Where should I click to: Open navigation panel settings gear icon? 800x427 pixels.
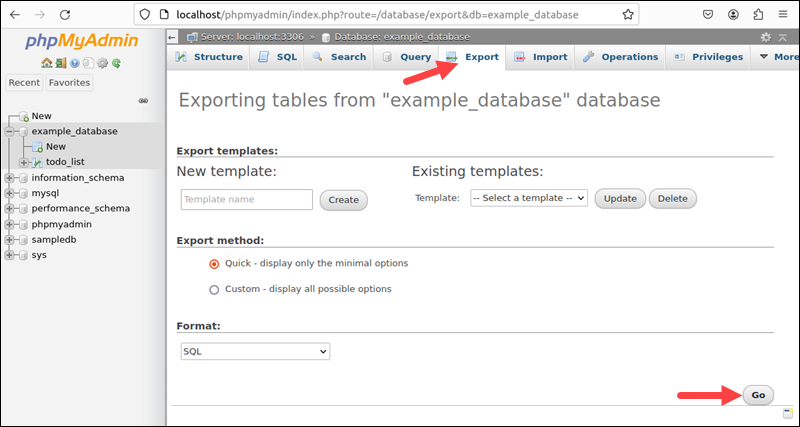(x=103, y=63)
